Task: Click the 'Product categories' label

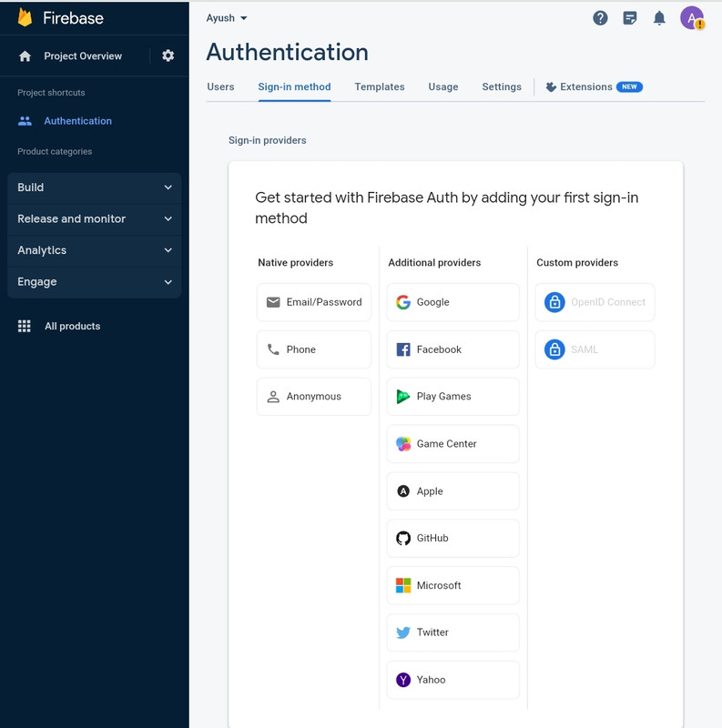Action: (x=55, y=151)
